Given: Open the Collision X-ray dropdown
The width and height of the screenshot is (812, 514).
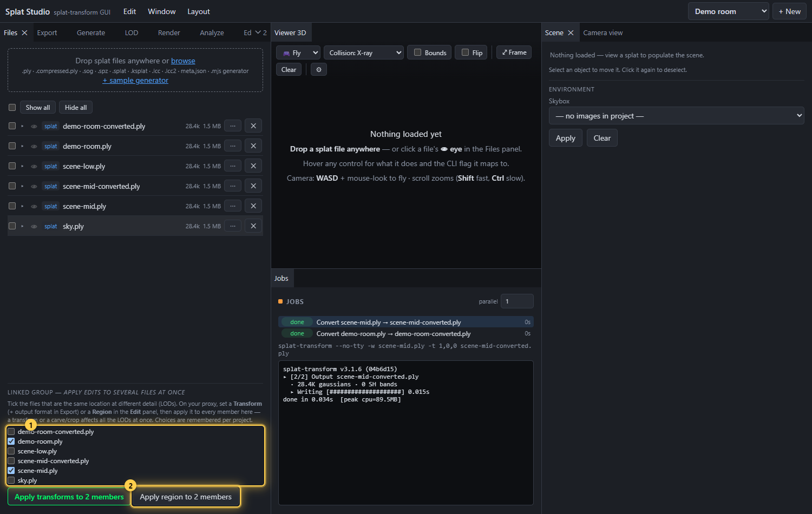Looking at the screenshot, I should (x=364, y=52).
